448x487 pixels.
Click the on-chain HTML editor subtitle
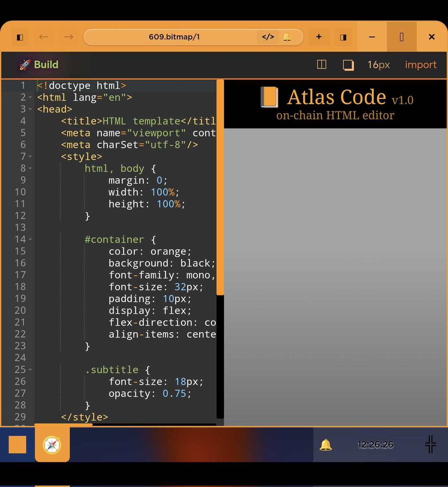pos(335,115)
